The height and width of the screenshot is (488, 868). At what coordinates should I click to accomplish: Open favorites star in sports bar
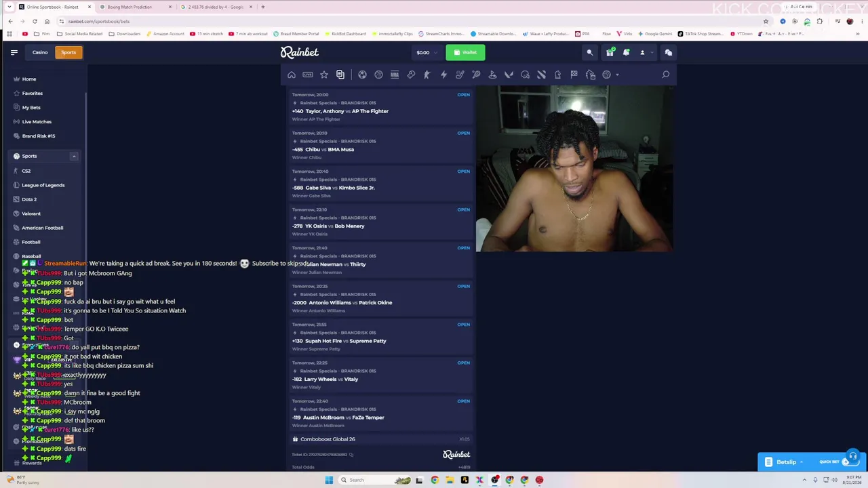324,75
